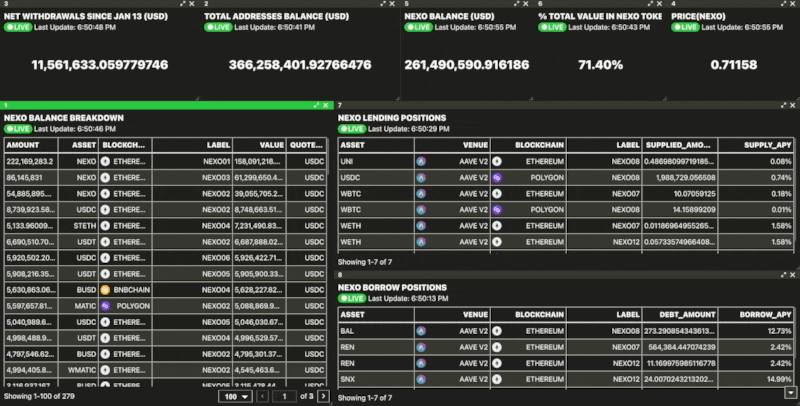Sort borrow positions by the BORROW_APY column
This screenshot has height=406, width=800.
coord(756,315)
